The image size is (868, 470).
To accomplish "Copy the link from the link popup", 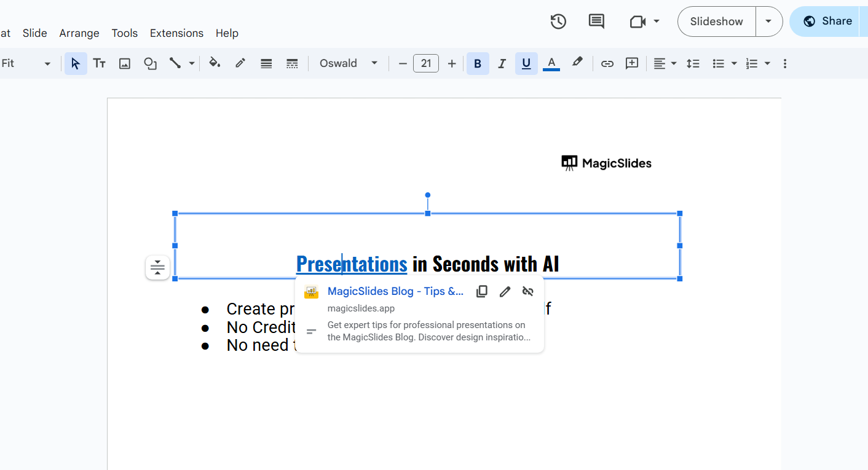I will 482,291.
